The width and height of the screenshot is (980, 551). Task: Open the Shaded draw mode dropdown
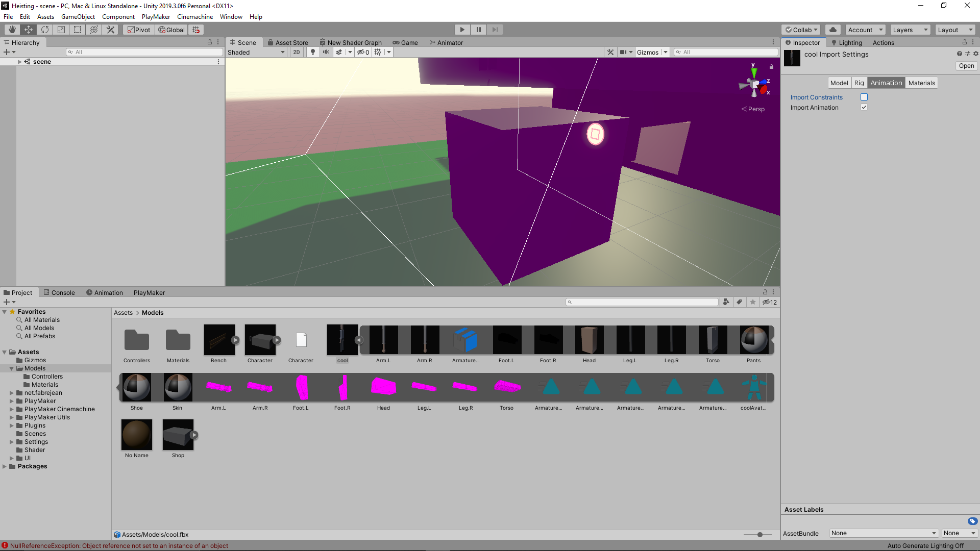pos(256,52)
